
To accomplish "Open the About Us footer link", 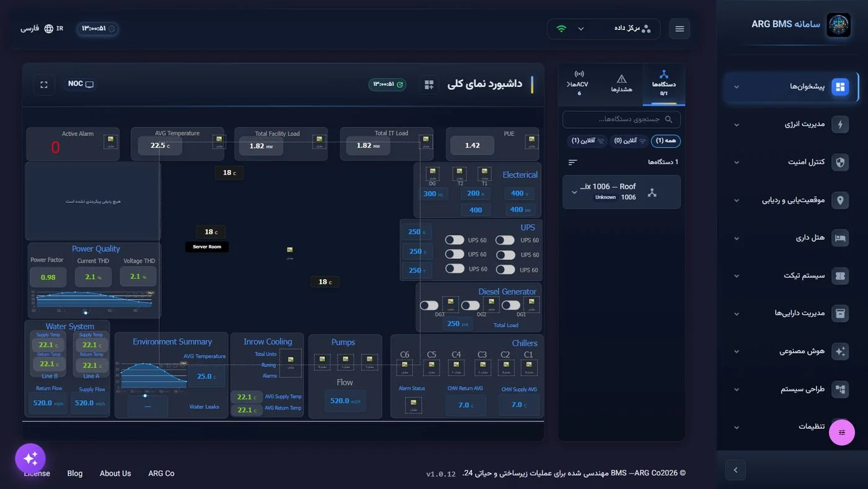I will [115, 473].
